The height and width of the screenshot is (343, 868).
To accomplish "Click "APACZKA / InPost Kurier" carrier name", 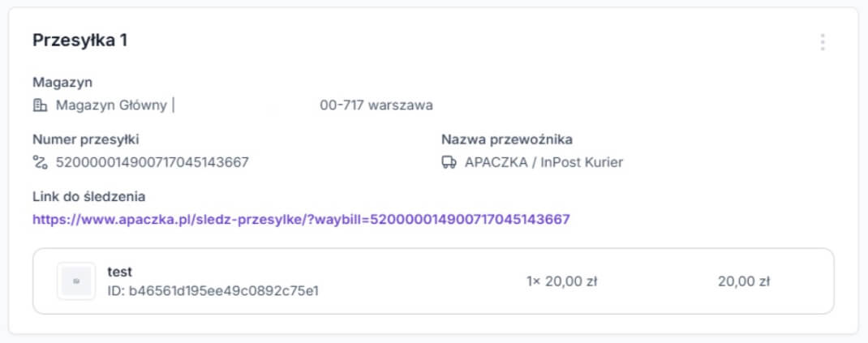I will [544, 162].
